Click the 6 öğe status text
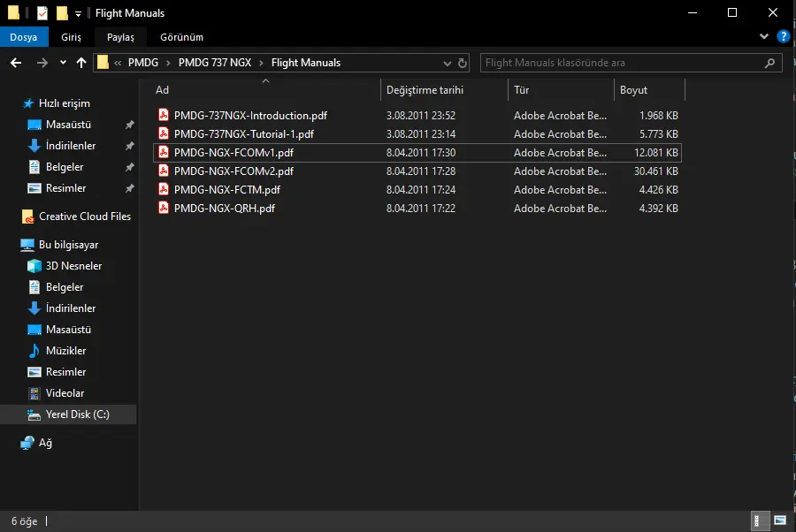Screen dimensions: 796x532 tap(25, 521)
